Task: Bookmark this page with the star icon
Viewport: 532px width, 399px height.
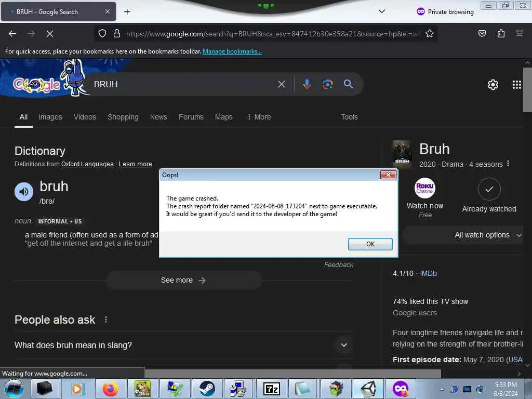Action: [430, 34]
